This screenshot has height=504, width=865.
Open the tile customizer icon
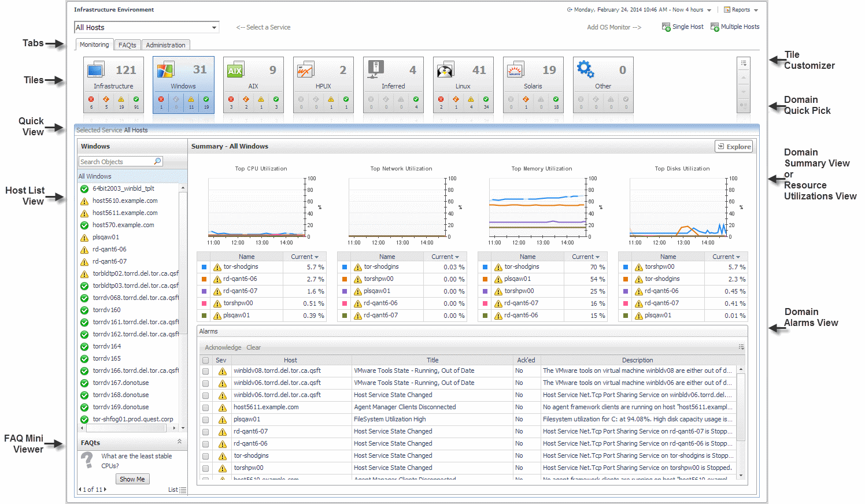coord(744,63)
